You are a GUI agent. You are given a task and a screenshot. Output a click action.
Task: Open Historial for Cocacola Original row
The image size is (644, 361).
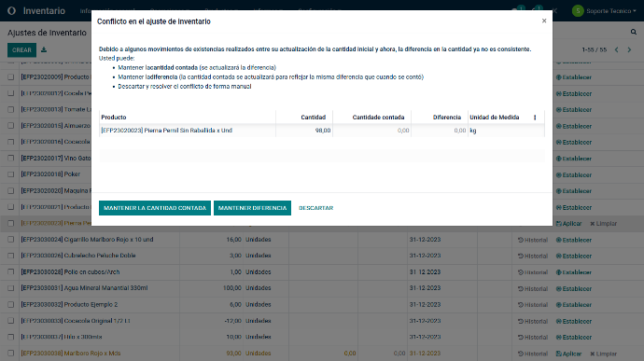tap(533, 321)
